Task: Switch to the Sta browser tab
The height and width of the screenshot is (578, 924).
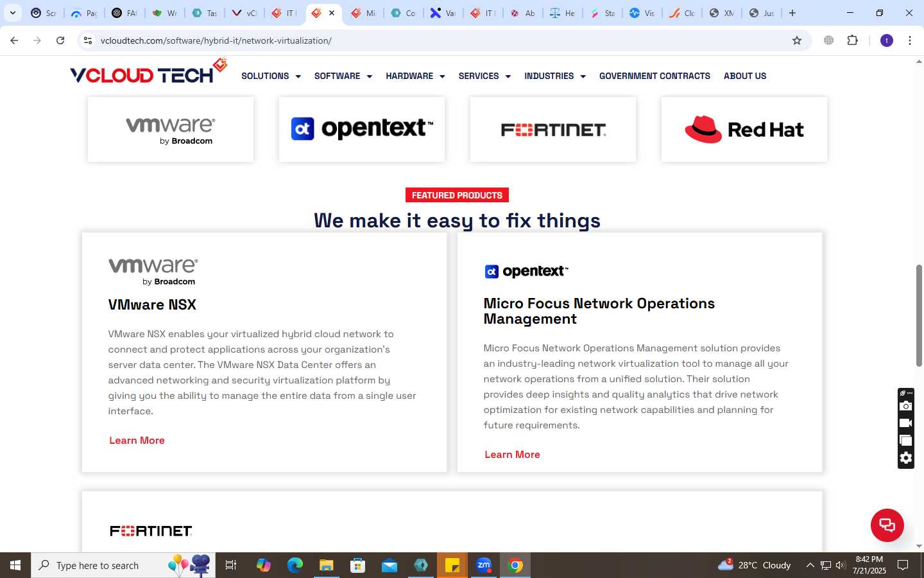Action: click(603, 13)
